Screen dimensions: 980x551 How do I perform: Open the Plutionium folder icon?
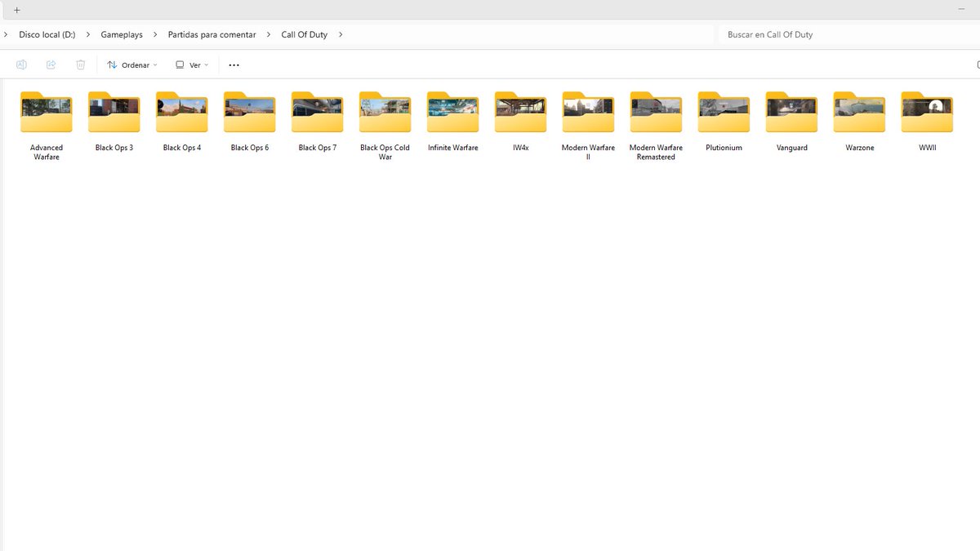(x=724, y=112)
